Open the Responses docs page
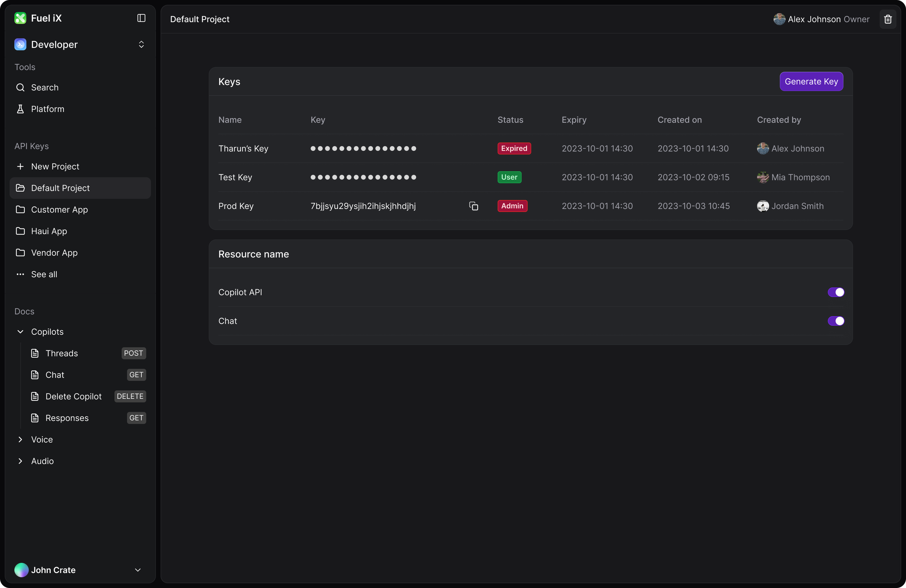Screen dimensions: 906x588 (x=67, y=418)
